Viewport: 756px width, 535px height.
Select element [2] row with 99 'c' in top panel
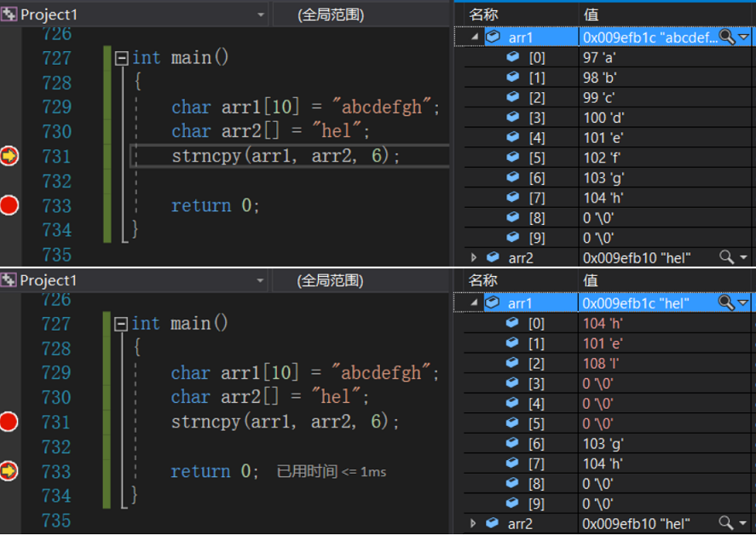click(608, 98)
